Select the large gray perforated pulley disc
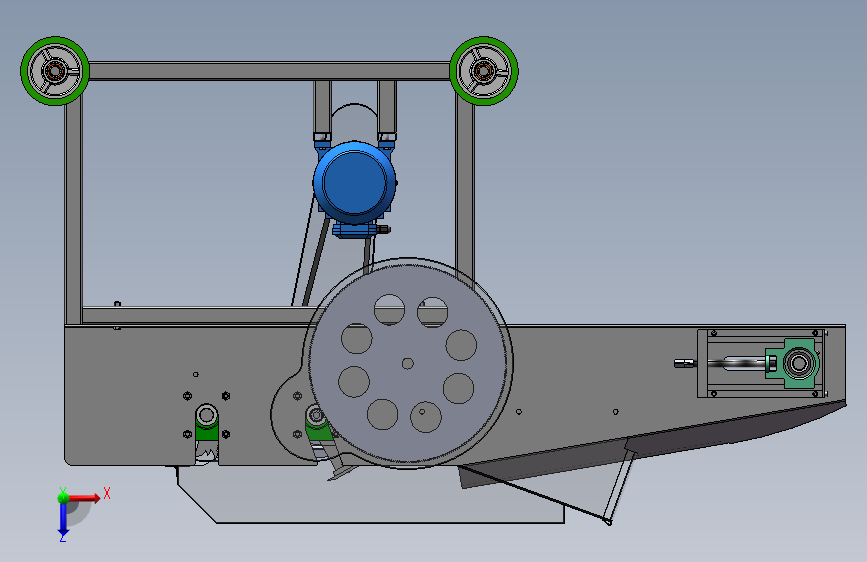This screenshot has width=867, height=562. [x=408, y=363]
